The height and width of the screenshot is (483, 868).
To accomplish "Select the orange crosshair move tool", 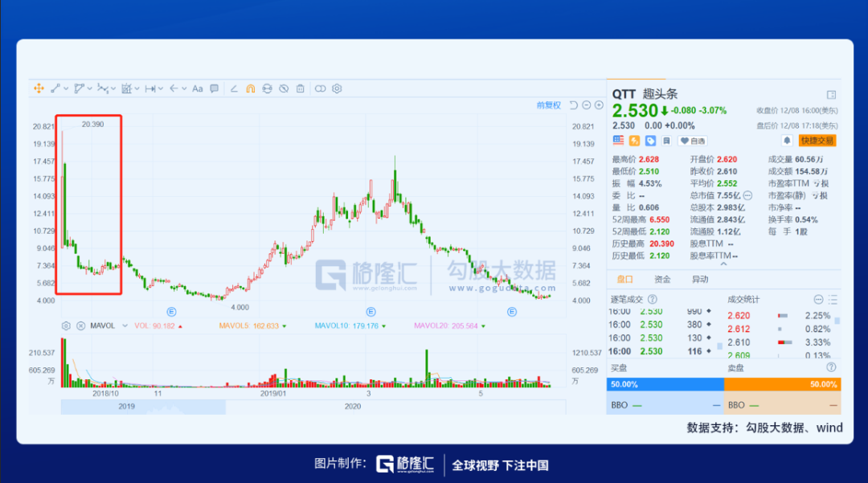I will click(39, 88).
